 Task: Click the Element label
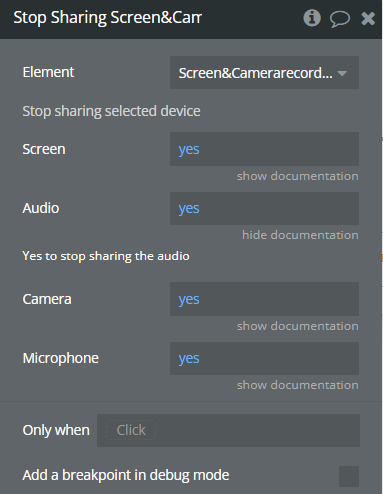tap(48, 72)
